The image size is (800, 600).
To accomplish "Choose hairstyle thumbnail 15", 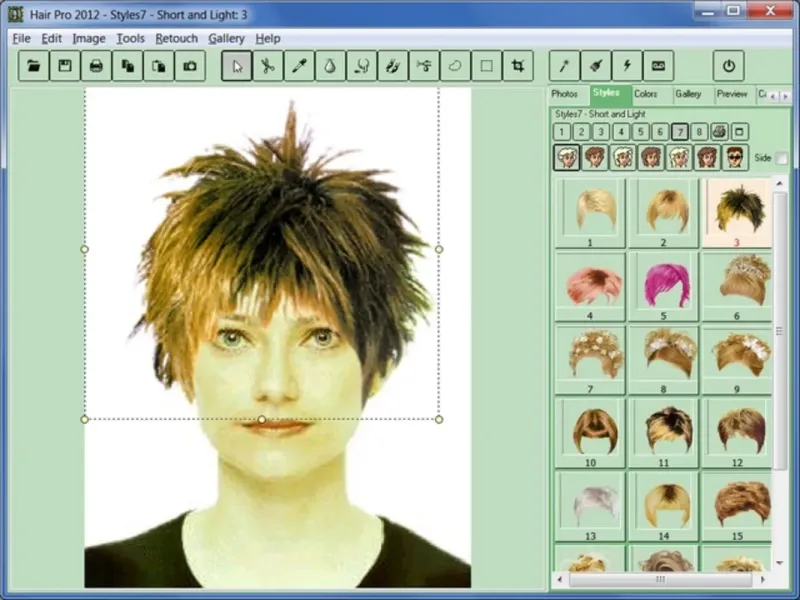I will click(x=737, y=507).
